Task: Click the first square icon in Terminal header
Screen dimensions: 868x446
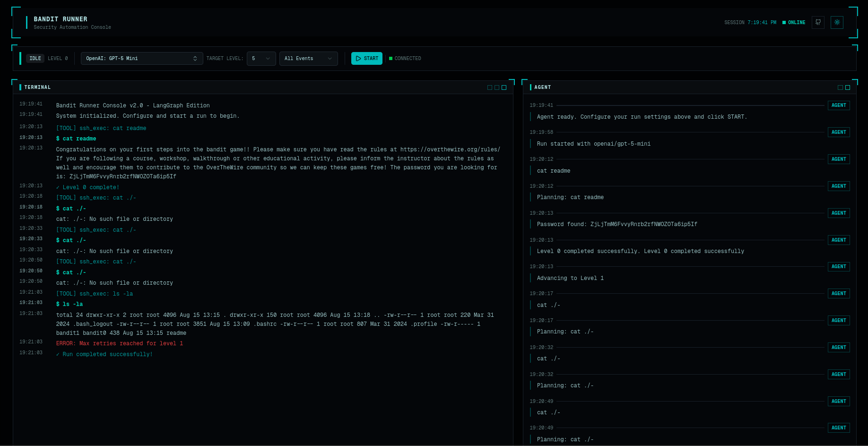Action: [490, 87]
